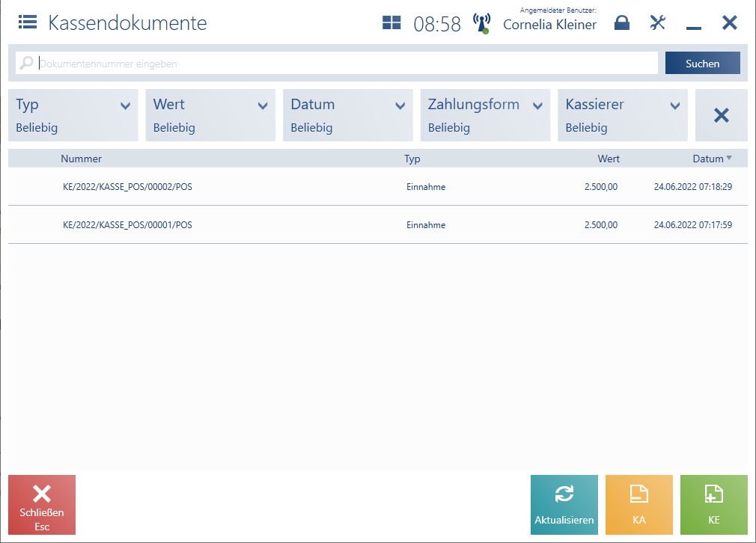Click the network connection status icon
This screenshot has height=543, width=756.
click(481, 23)
